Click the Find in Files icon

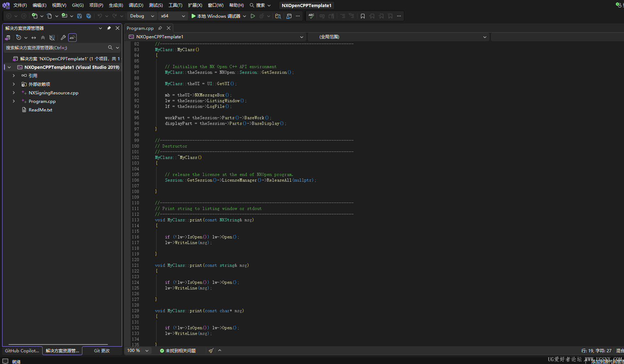[278, 16]
